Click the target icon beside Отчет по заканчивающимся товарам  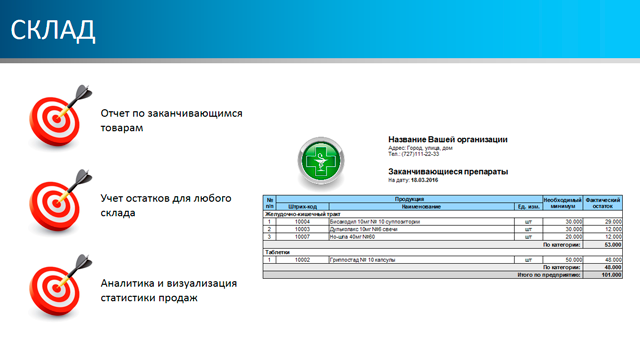[x=60, y=116]
